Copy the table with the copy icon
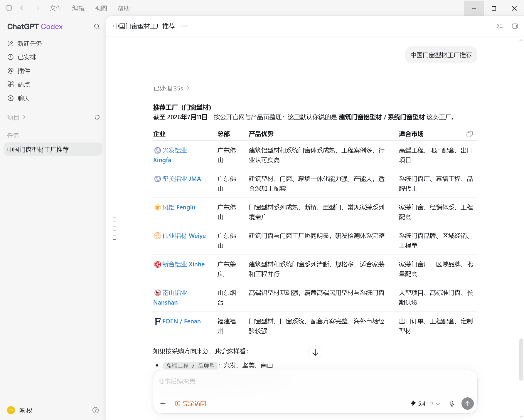Viewport: 524px width, 420px height. click(x=470, y=134)
